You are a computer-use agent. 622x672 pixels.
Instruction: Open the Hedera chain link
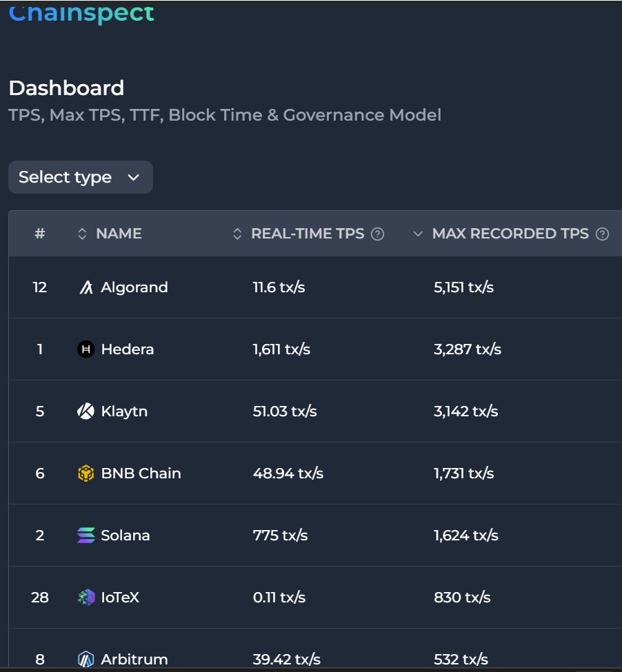(128, 349)
